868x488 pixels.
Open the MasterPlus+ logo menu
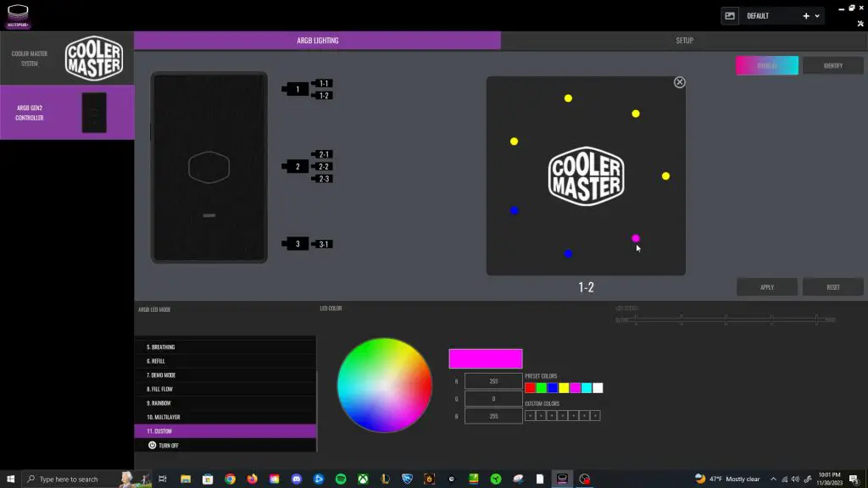17,12
